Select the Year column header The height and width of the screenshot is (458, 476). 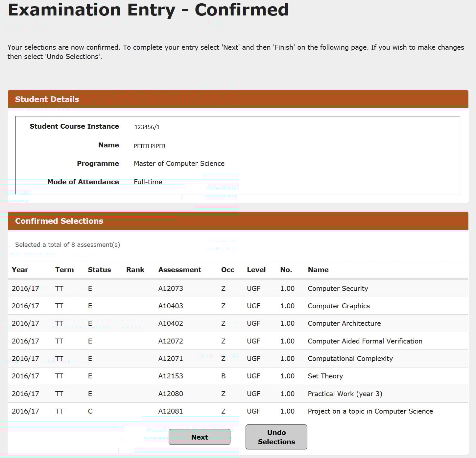click(20, 270)
